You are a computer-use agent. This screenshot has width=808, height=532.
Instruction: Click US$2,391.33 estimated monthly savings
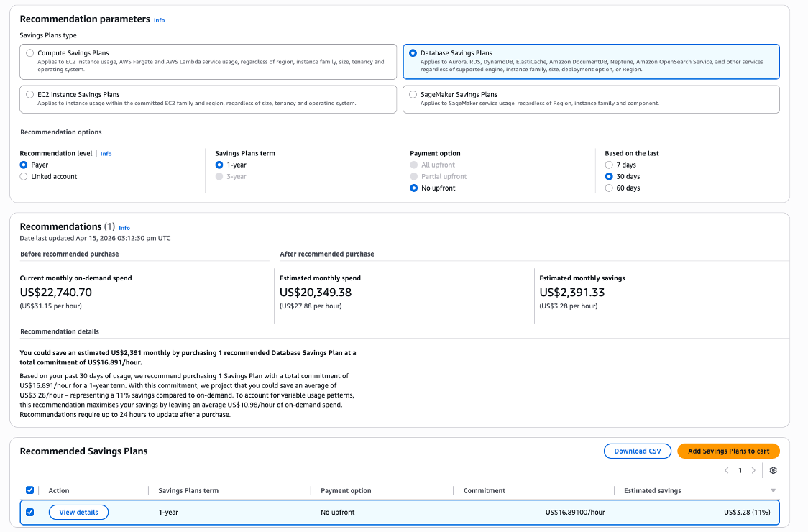[572, 293]
